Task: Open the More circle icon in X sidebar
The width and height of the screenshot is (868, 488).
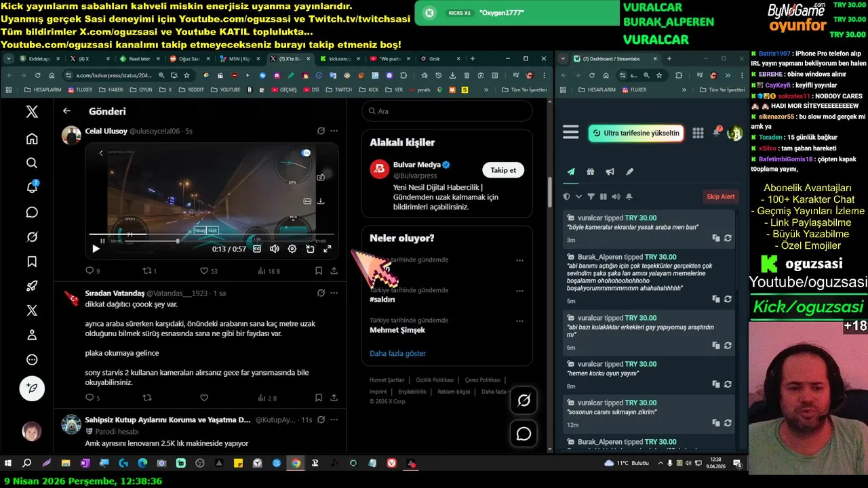Action: point(32,360)
